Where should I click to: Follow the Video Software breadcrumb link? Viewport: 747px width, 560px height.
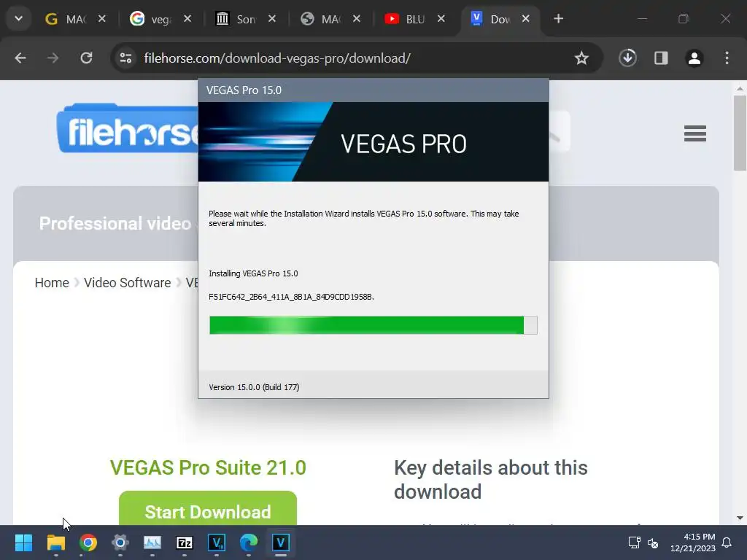tap(127, 283)
